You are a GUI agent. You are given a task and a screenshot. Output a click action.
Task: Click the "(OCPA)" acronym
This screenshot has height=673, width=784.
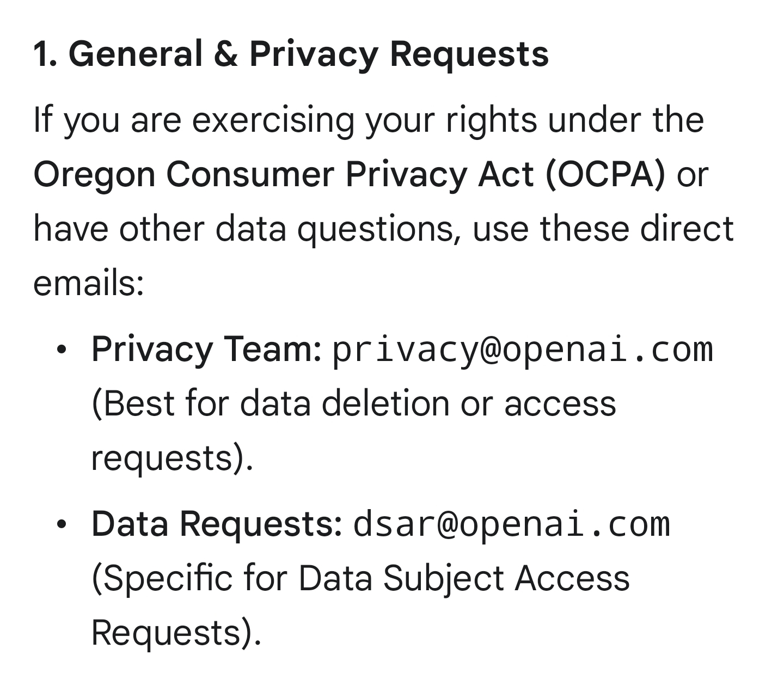tap(604, 174)
